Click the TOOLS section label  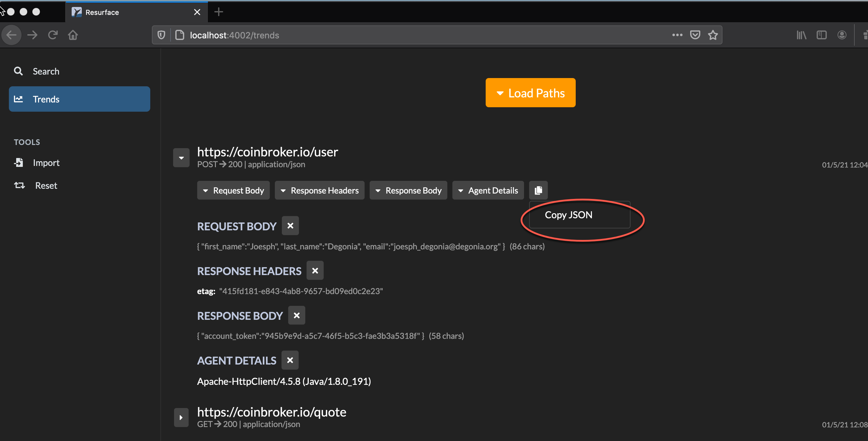[x=27, y=142]
